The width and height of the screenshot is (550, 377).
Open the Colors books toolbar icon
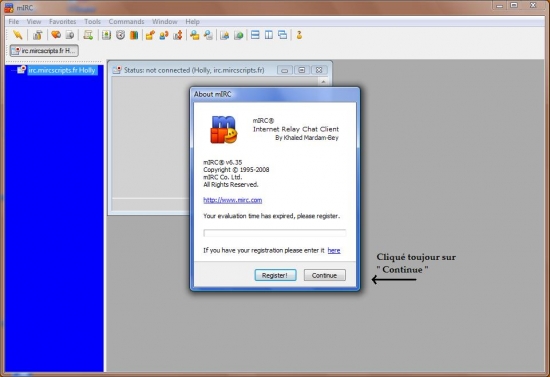click(134, 35)
